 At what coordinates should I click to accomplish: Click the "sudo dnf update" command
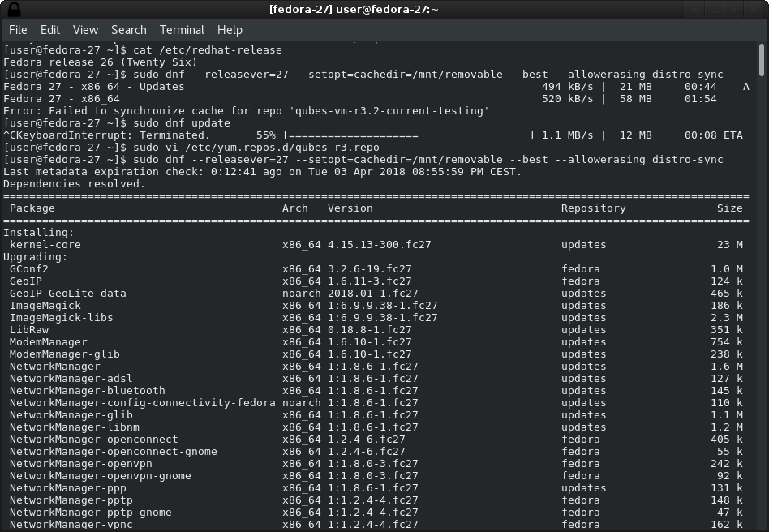pyautogui.click(x=182, y=123)
